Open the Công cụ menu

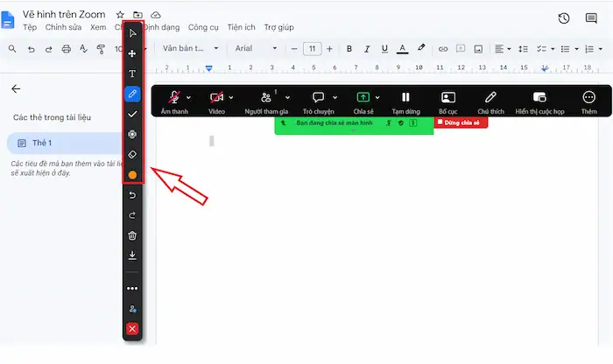coord(203,27)
